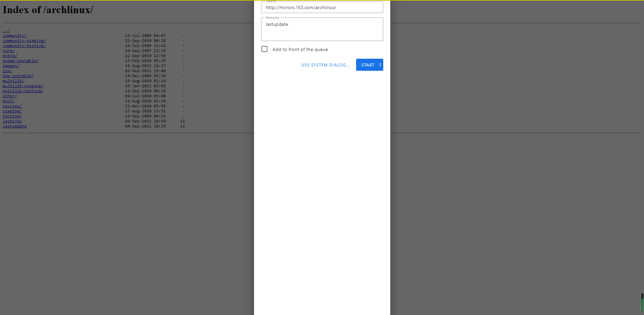Click USE SYSTEM DIALOG button

[325, 65]
